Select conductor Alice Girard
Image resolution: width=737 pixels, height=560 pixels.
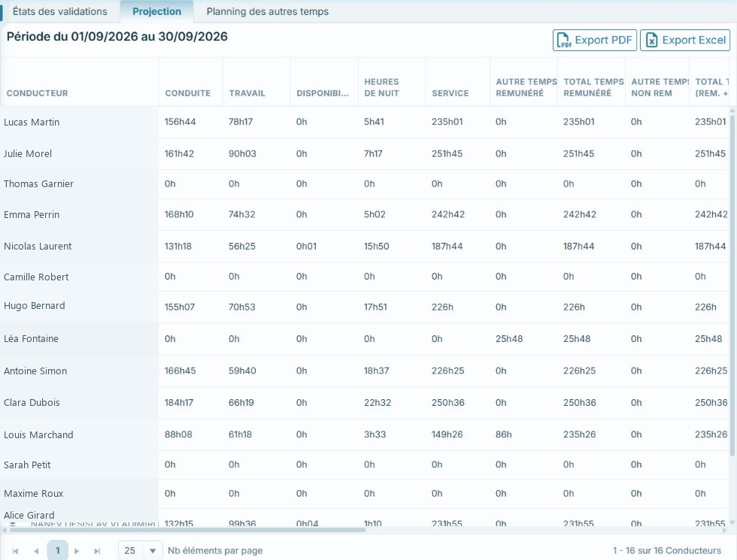tap(29, 516)
